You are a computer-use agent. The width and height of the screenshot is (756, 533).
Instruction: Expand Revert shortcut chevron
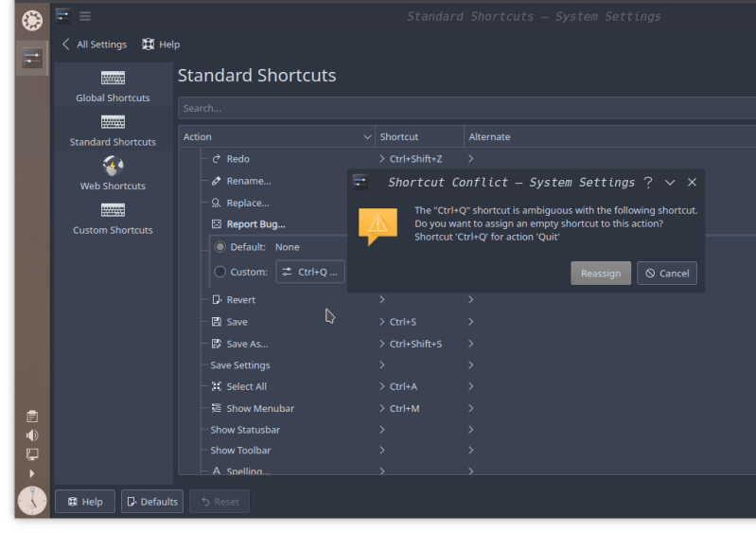coord(382,299)
